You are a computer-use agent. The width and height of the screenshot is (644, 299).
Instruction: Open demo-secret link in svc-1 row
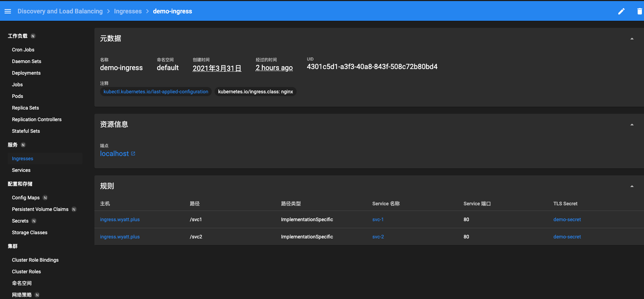[x=567, y=219]
